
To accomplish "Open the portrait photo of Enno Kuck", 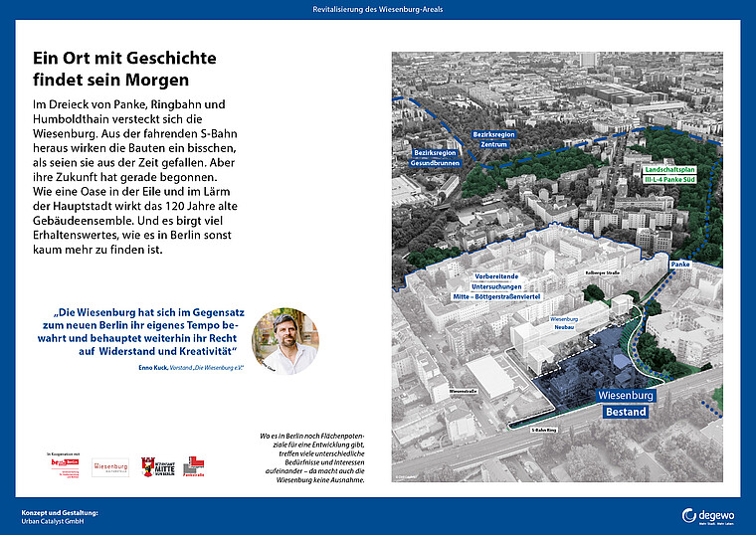I will 284,341.
